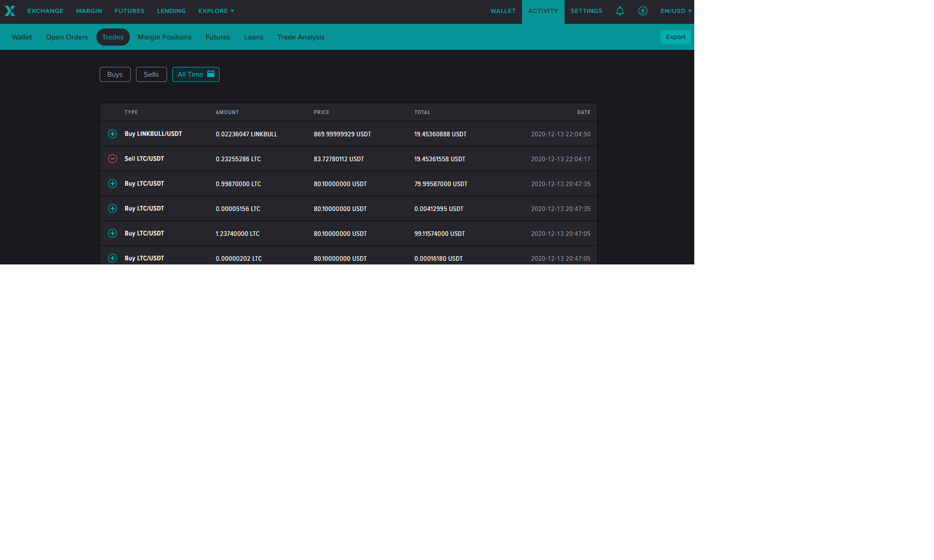Open the EN/USD language currency dropdown

[676, 11]
